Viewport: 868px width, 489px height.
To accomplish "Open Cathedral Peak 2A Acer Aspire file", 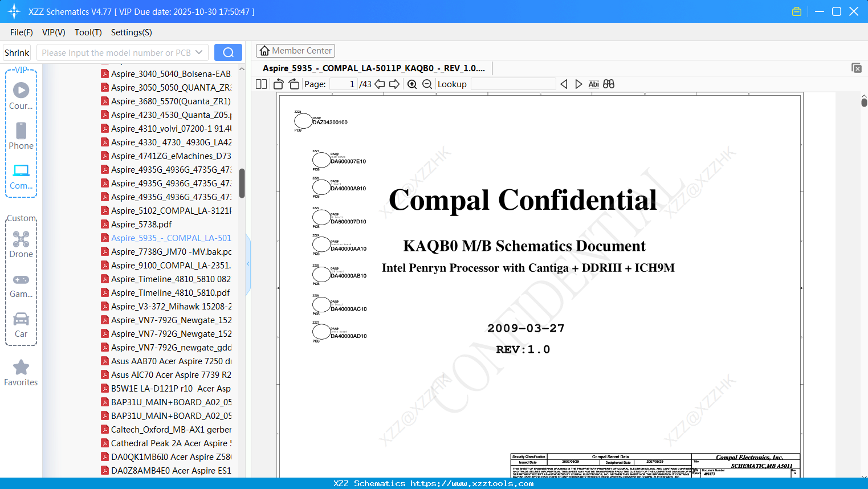I will pyautogui.click(x=166, y=443).
